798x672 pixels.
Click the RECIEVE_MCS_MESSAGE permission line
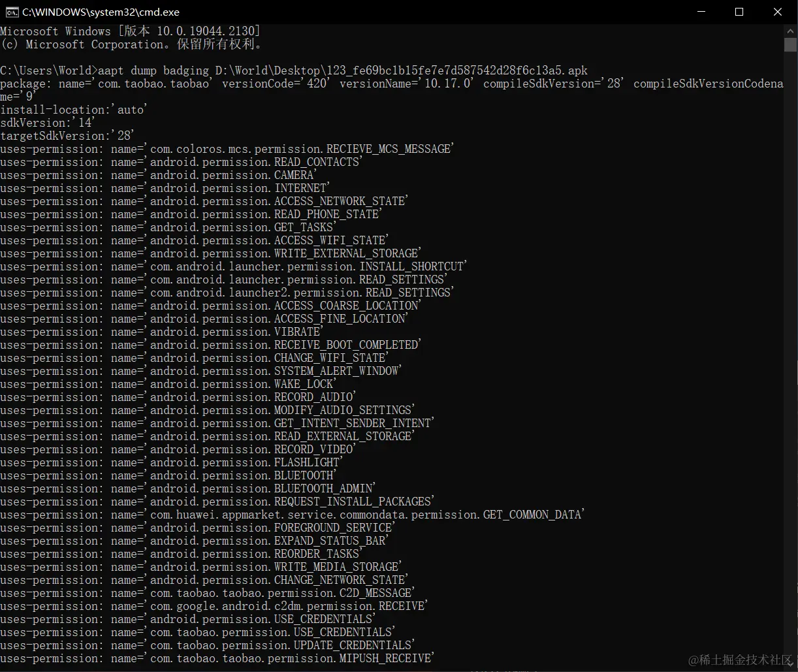click(227, 149)
